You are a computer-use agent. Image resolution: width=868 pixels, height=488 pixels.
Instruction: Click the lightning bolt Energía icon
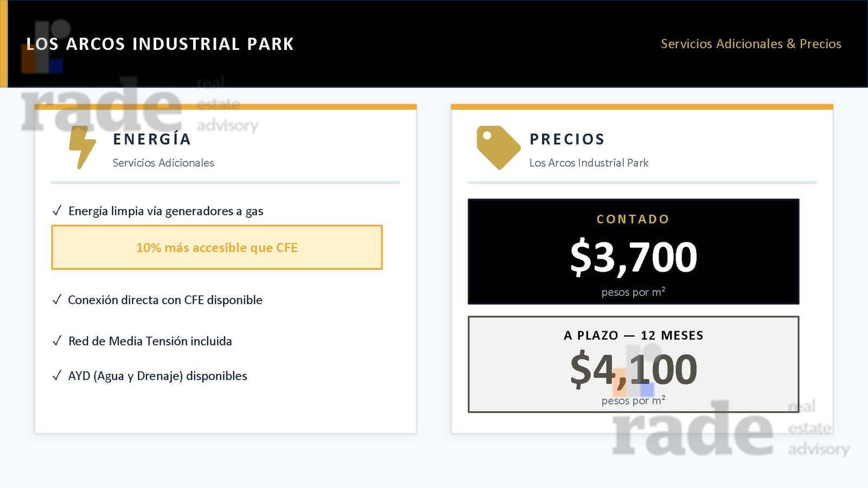(82, 147)
